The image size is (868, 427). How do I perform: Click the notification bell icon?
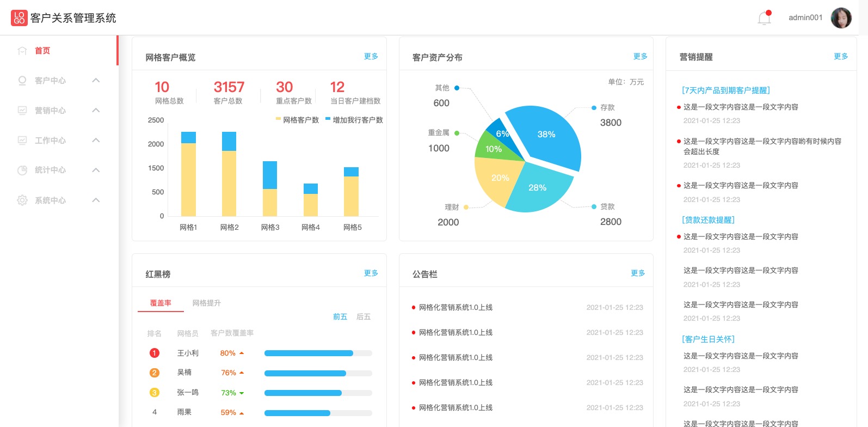coord(764,18)
